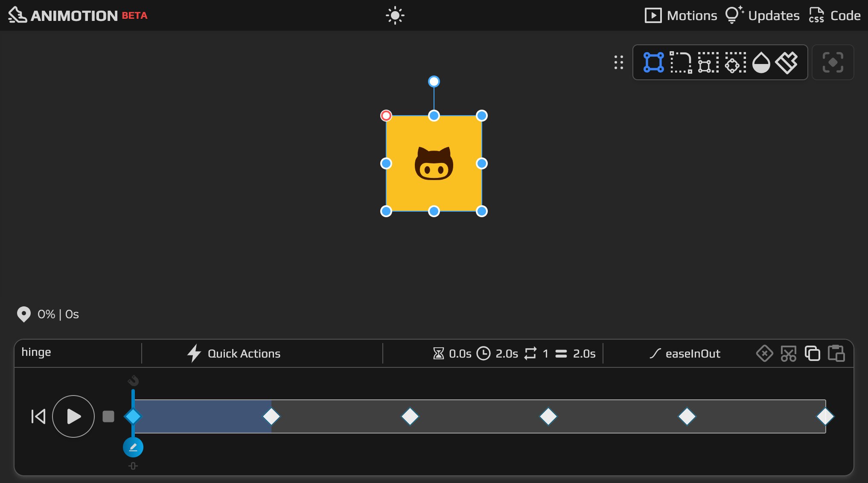Open Quick Actions menu
Screen dimensions: 868x483
234,353
